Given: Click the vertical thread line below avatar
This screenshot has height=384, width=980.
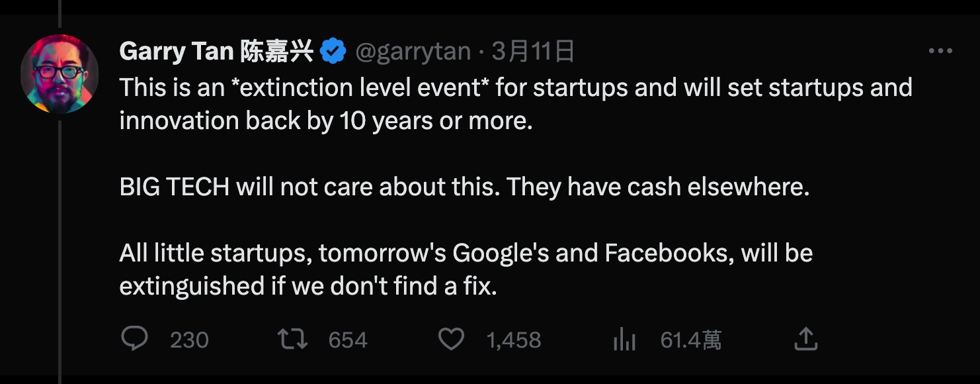Looking at the screenshot, I should [x=60, y=252].
